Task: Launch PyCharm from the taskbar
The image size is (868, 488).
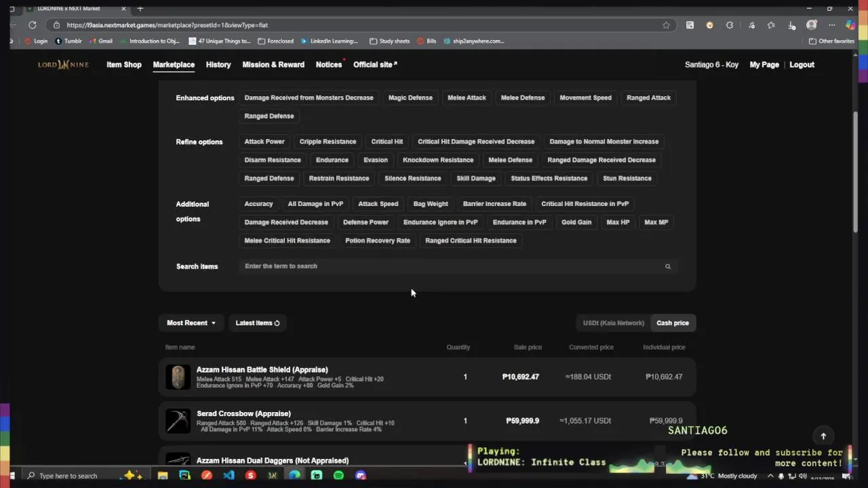Action: [184, 476]
